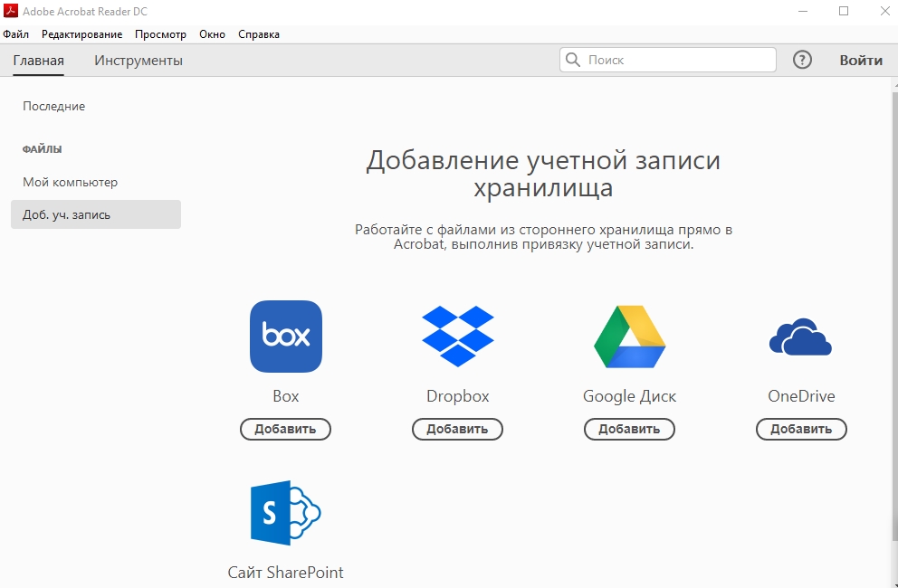Open Последние in the sidebar

pos(53,106)
